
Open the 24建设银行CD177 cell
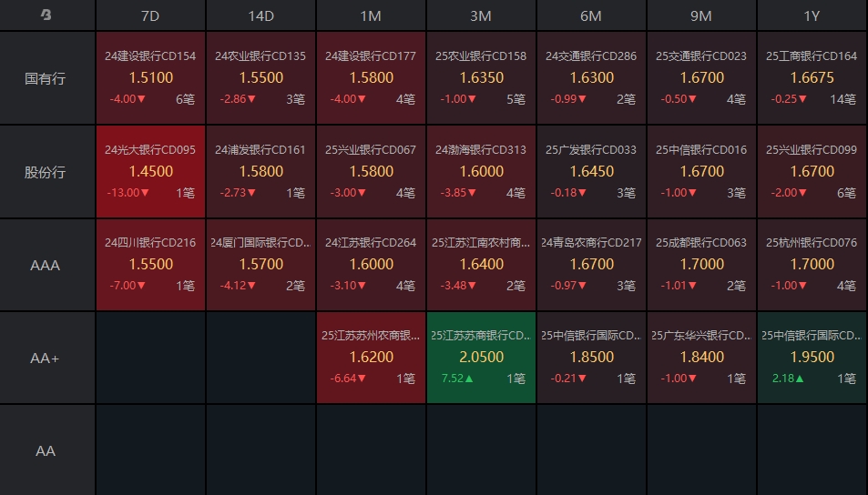click(x=371, y=77)
